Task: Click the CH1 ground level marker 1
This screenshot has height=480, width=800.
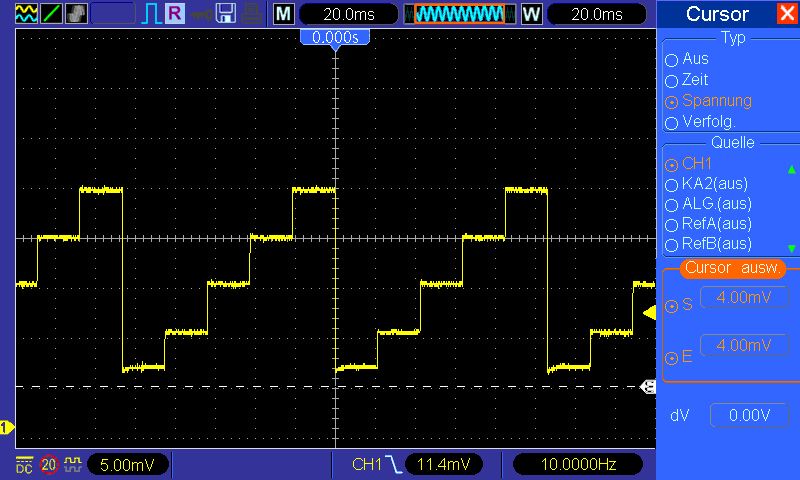Action: coord(7,427)
